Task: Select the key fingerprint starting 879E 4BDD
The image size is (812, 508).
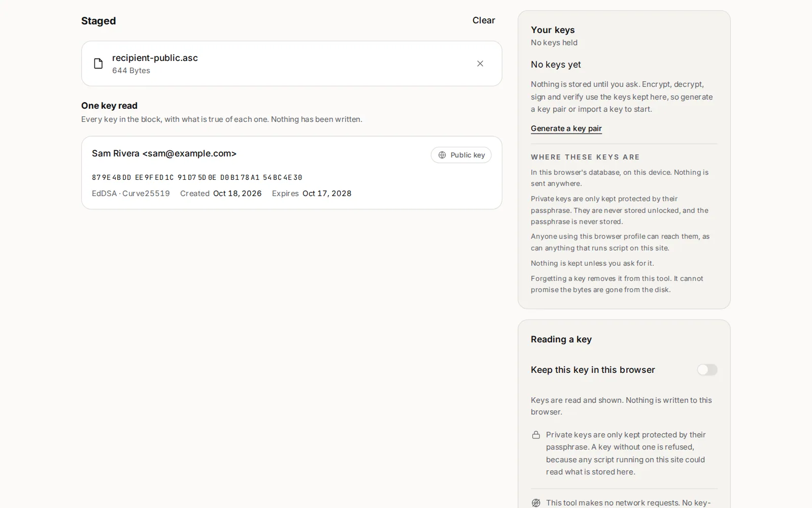Action: point(197,177)
